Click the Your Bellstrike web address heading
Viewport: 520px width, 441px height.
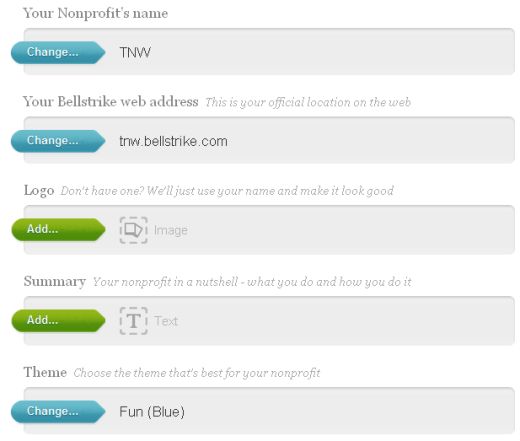[x=111, y=101]
